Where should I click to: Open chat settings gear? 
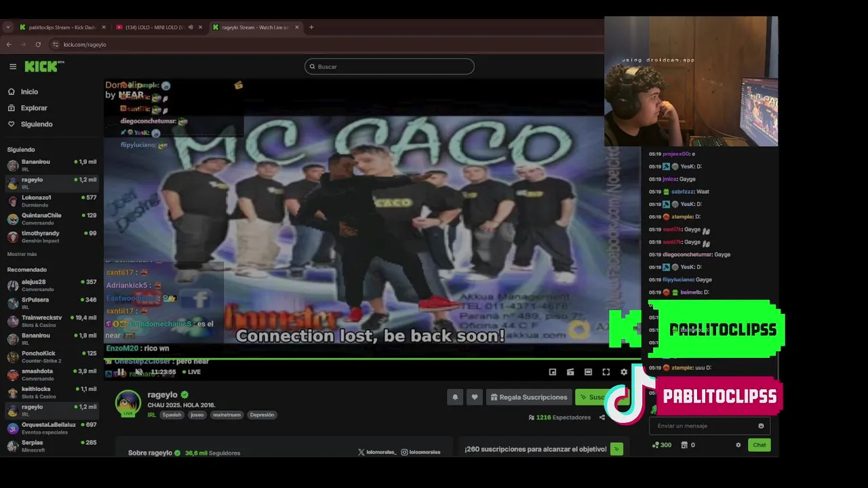coord(738,445)
